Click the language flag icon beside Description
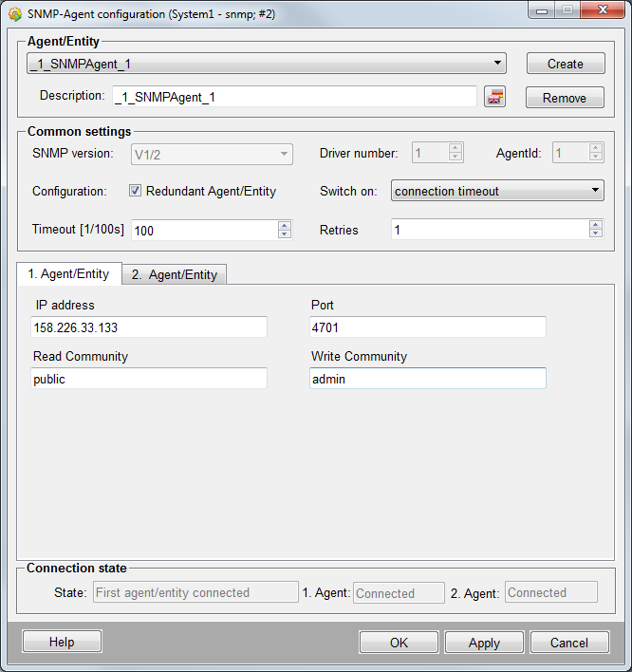 tap(494, 97)
